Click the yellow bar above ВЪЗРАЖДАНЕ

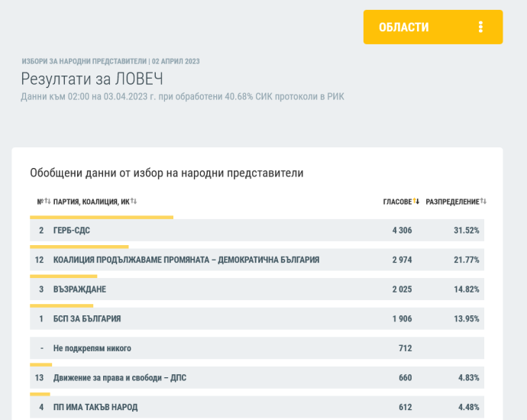[63, 276]
